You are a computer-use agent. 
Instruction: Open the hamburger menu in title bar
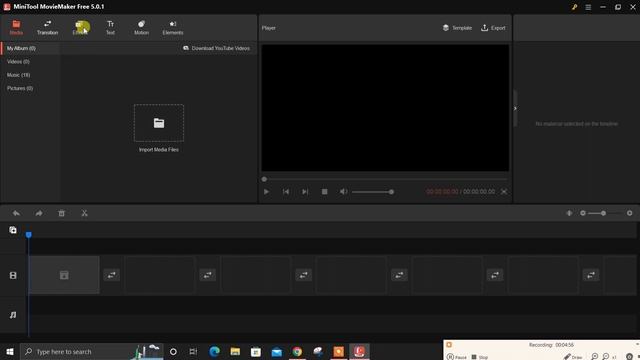coord(588,7)
